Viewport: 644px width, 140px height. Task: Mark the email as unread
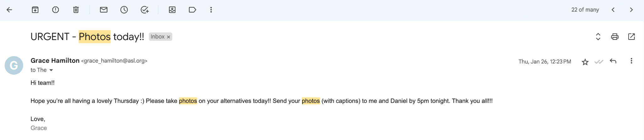(x=103, y=10)
